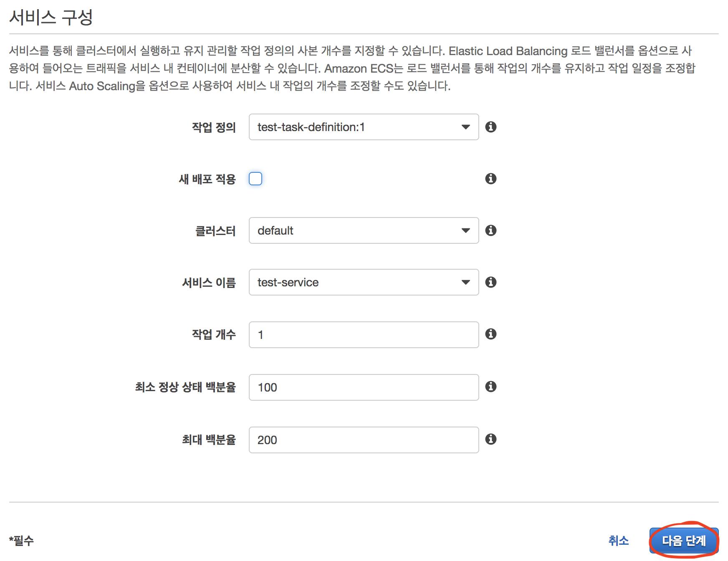
Task: Click the 최대 백분율 input box
Action: coord(364,440)
